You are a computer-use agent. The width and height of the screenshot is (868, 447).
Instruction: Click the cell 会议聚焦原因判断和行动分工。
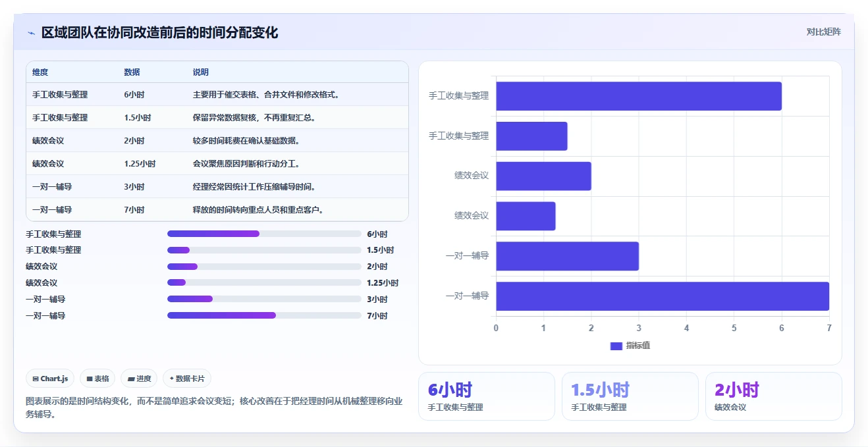coord(246,164)
